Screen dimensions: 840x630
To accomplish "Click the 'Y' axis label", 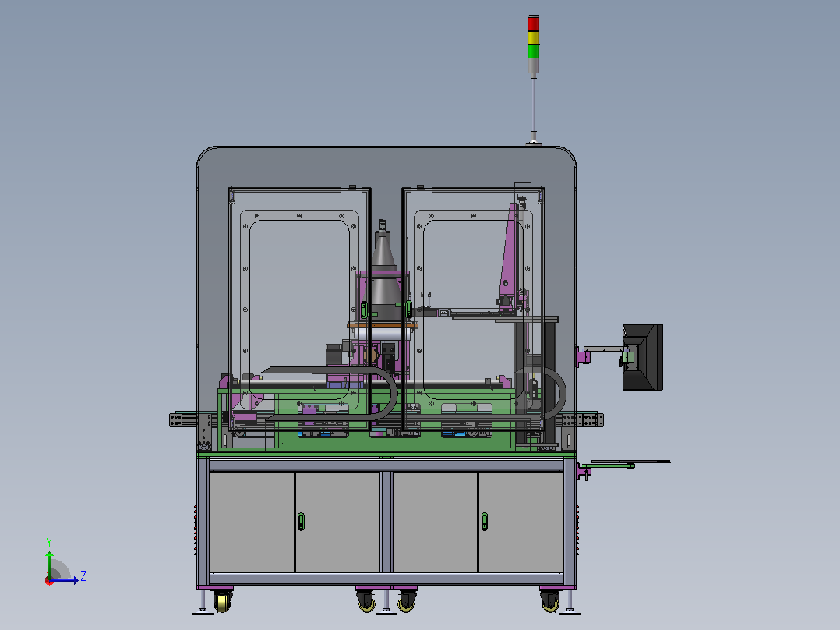I will pos(49,542).
